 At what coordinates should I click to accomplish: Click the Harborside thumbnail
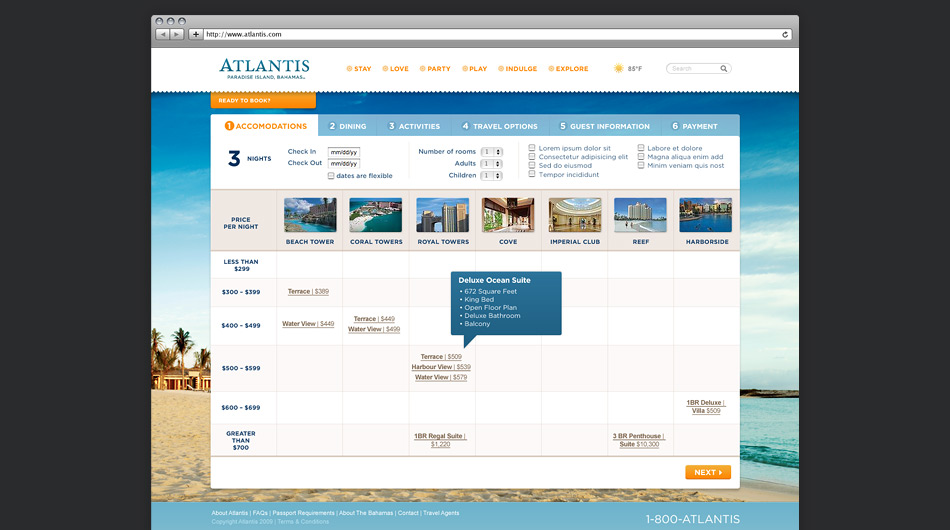point(706,215)
